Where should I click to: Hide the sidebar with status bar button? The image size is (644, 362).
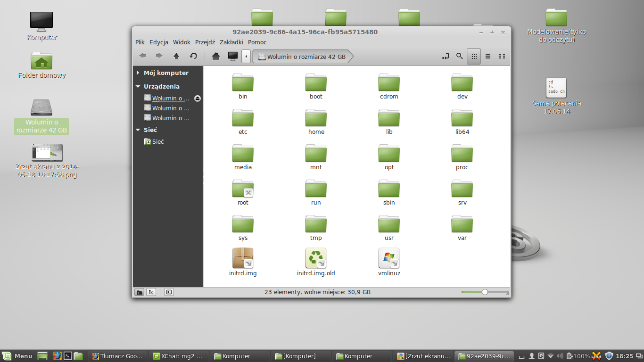pyautogui.click(x=169, y=292)
